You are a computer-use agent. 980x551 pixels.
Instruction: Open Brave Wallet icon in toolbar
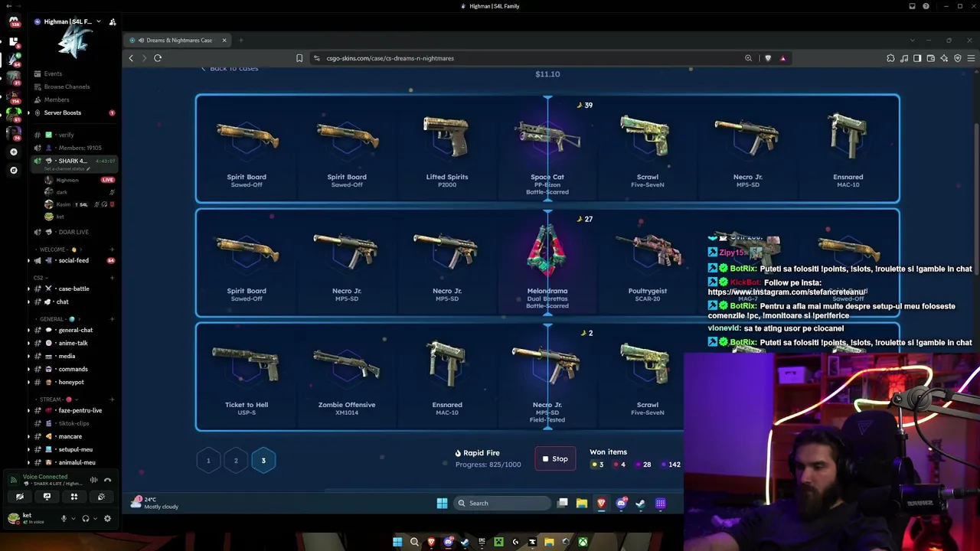pos(930,58)
